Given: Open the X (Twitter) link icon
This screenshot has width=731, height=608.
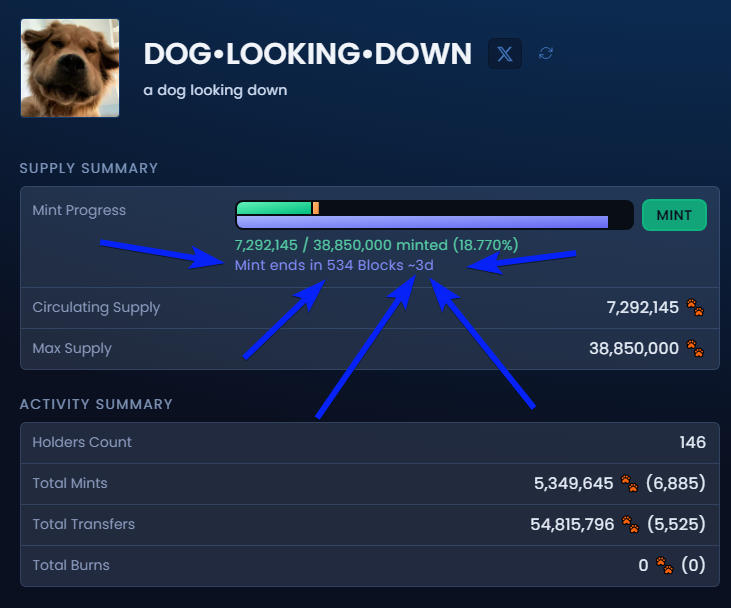Looking at the screenshot, I should click(504, 54).
